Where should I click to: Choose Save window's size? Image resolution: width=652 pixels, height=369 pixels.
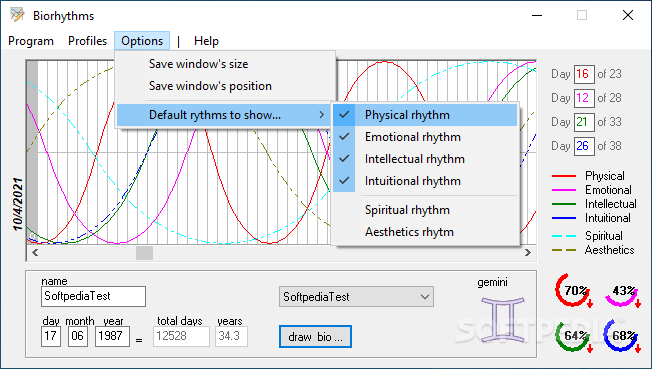(x=225, y=64)
